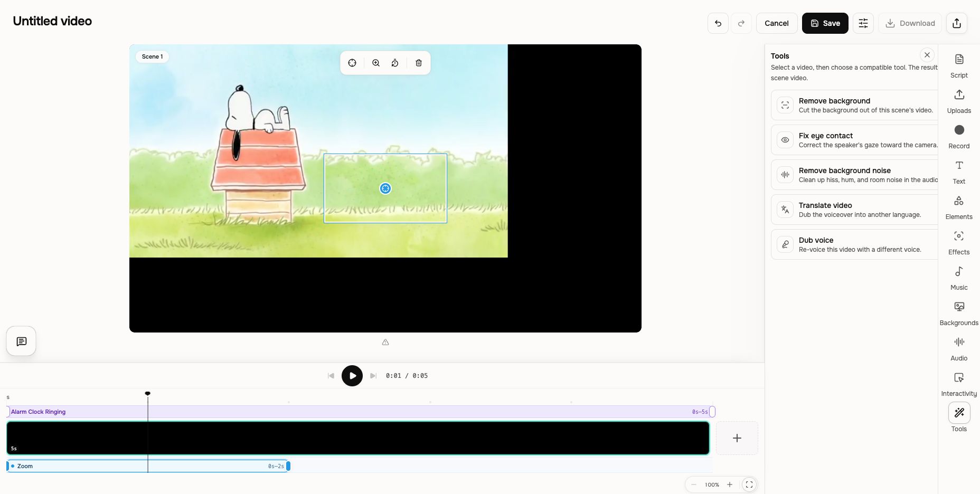
Task: Open the Script sidebar panel
Action: click(x=959, y=66)
